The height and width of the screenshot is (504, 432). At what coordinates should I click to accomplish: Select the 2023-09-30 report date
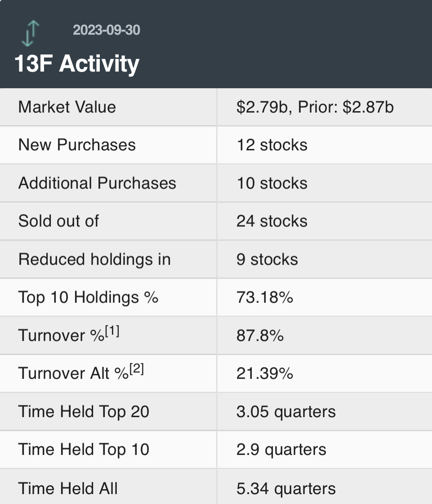[107, 30]
